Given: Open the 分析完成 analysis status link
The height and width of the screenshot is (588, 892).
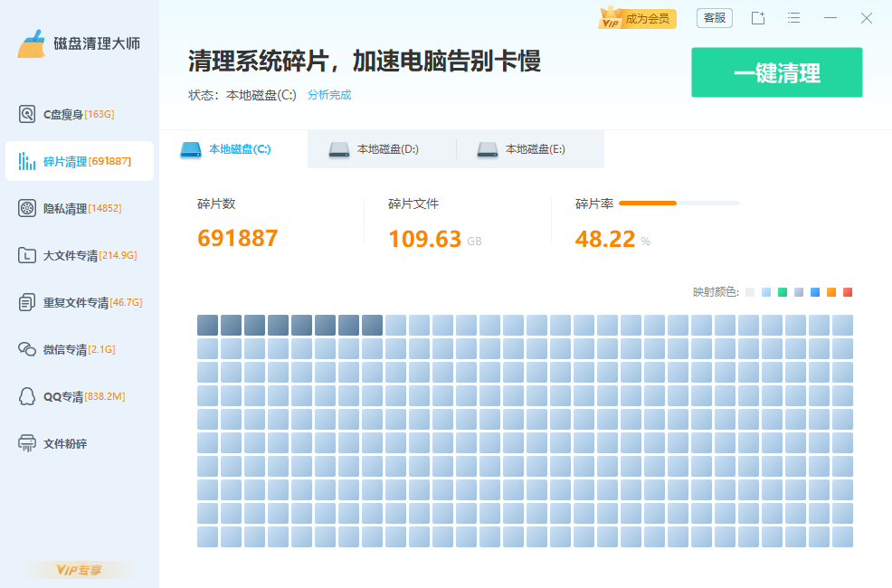Looking at the screenshot, I should click(x=328, y=94).
